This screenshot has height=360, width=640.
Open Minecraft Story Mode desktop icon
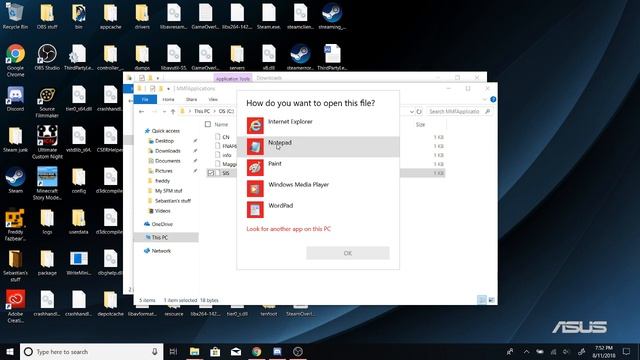pyautogui.click(x=47, y=183)
